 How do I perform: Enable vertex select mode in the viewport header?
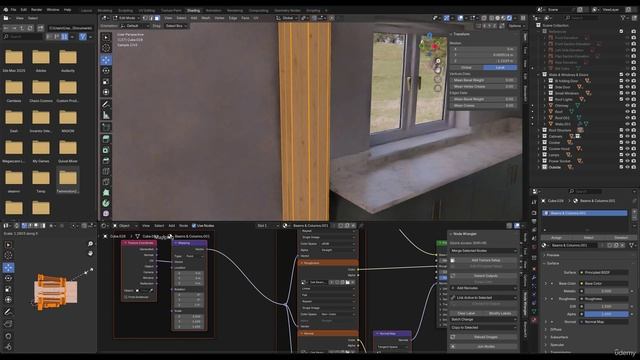tap(146, 18)
